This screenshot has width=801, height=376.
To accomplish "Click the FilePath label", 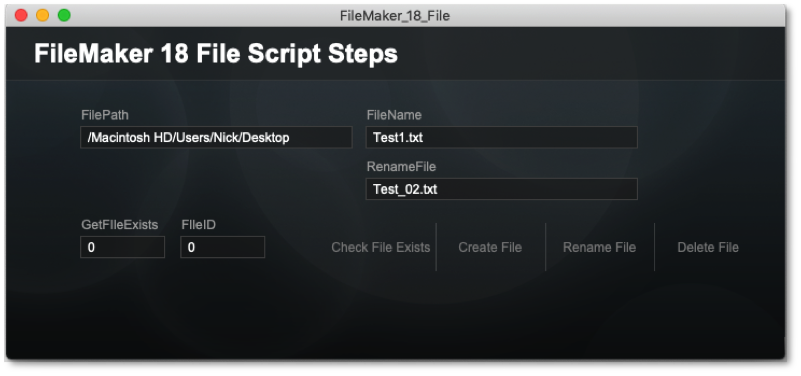I will [105, 115].
